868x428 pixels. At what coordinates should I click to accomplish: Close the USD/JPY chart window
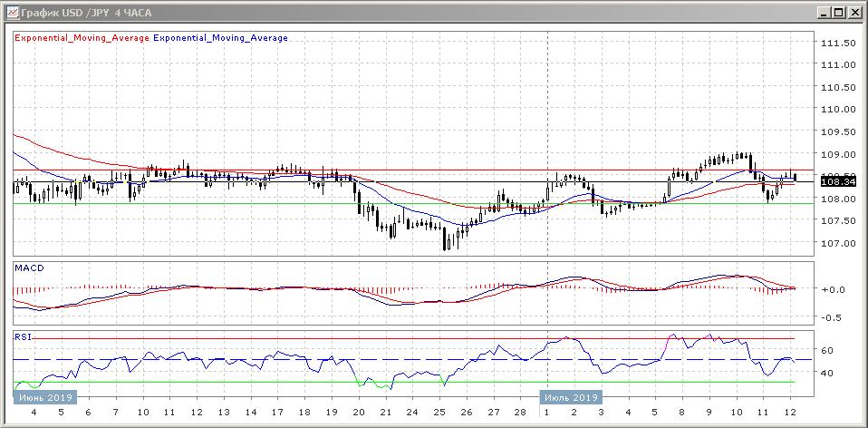click(x=854, y=12)
